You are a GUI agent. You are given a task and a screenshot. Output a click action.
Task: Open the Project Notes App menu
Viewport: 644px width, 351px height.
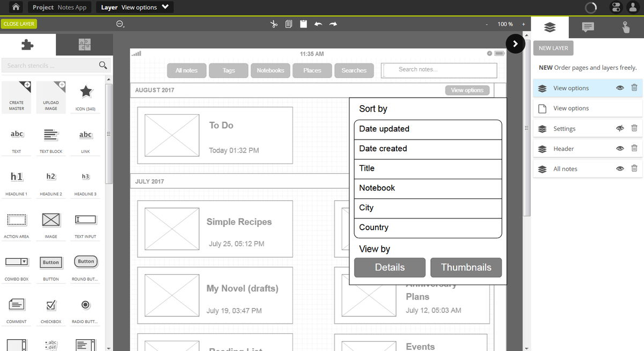tap(59, 8)
